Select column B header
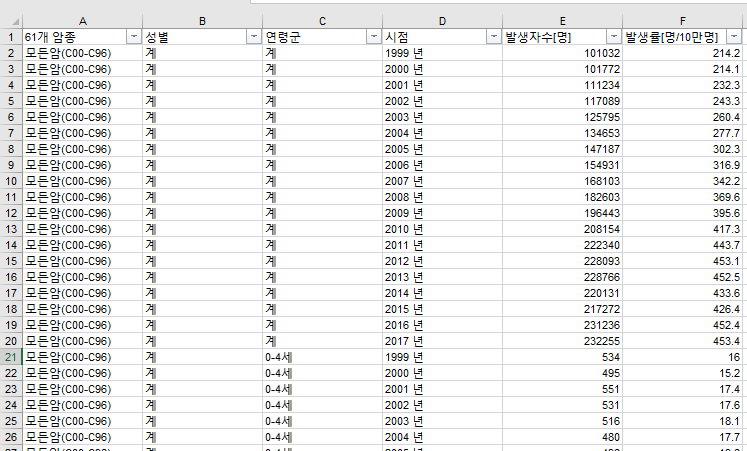 tap(202, 21)
